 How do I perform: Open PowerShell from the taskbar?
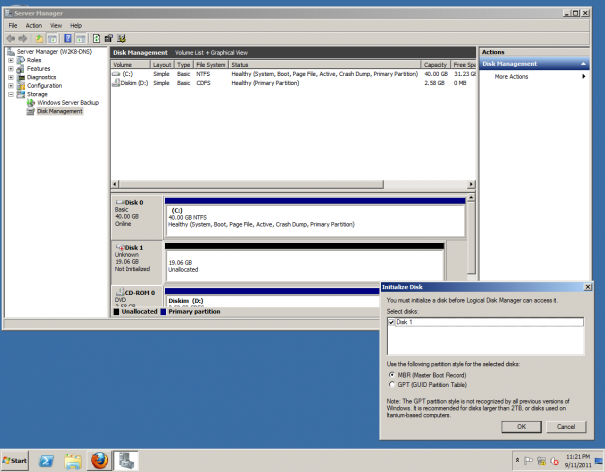point(46,461)
